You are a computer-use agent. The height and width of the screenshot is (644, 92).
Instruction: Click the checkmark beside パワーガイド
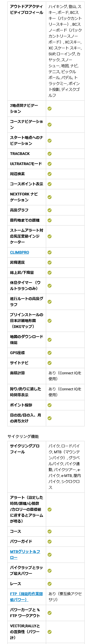[50, 542]
